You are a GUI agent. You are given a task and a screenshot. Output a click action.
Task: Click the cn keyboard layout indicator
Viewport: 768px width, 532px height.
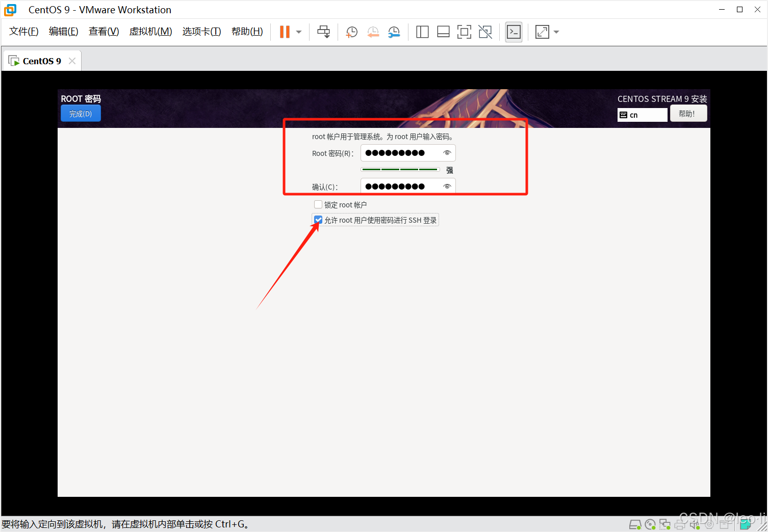[x=642, y=115]
